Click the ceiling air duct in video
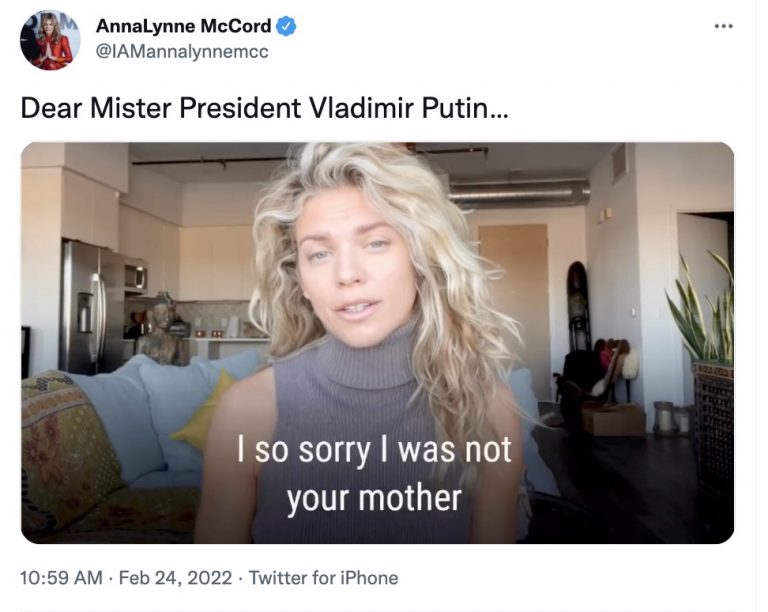Screen dimensions: 768x612 520,193
